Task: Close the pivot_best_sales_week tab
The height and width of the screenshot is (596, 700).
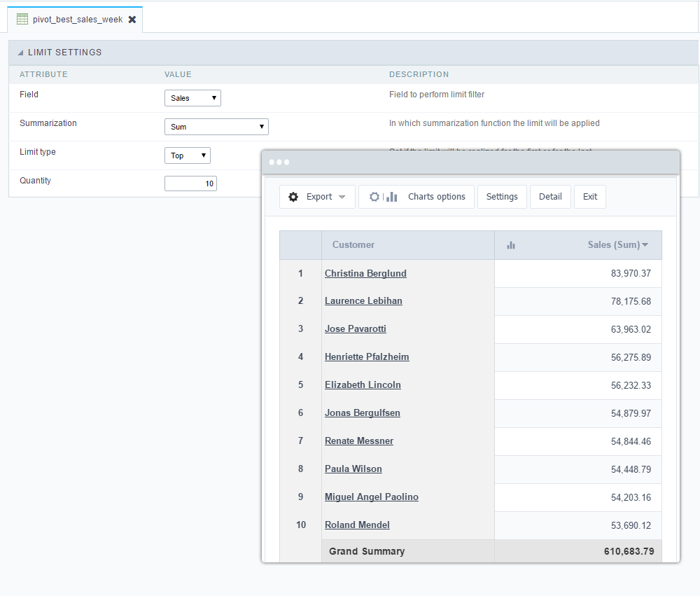Action: coord(132,20)
